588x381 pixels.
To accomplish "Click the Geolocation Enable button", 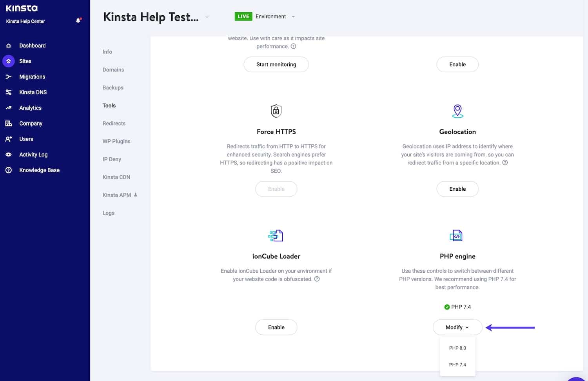I will point(457,189).
